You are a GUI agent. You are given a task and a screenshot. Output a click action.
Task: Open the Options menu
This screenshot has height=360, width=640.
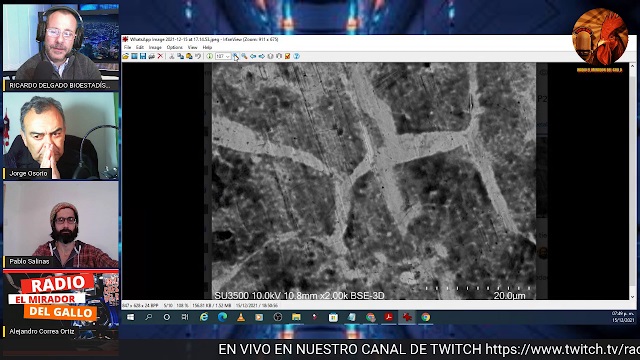point(174,47)
